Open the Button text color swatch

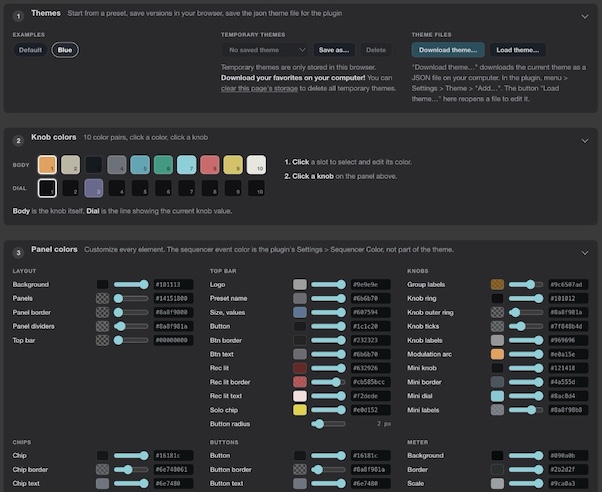(x=300, y=484)
